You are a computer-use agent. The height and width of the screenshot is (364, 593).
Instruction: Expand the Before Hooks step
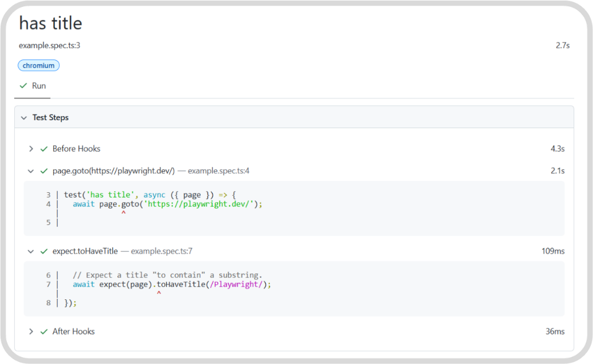[31, 149]
